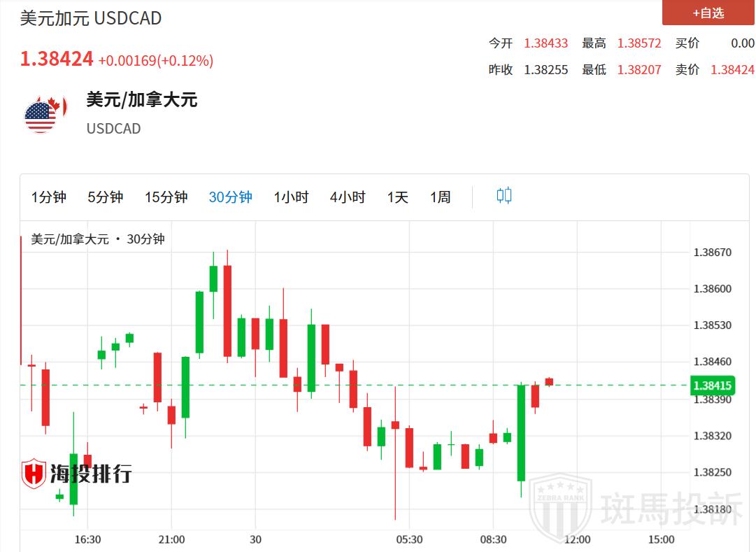Switch to the 1小时 chart
The image size is (756, 552).
pos(291,197)
